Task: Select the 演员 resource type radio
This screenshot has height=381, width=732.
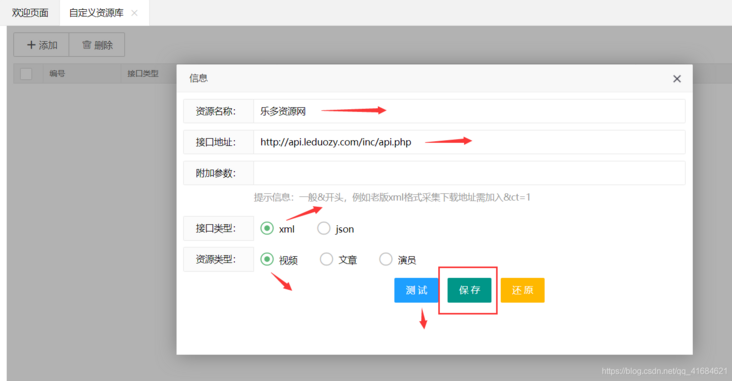Action: click(386, 259)
